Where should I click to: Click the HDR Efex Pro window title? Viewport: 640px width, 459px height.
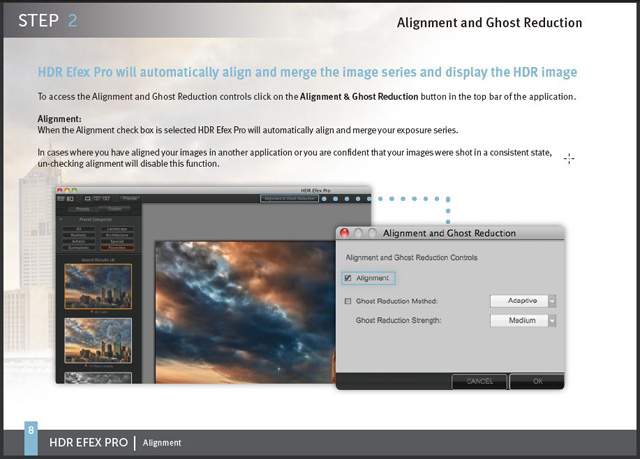coord(316,191)
